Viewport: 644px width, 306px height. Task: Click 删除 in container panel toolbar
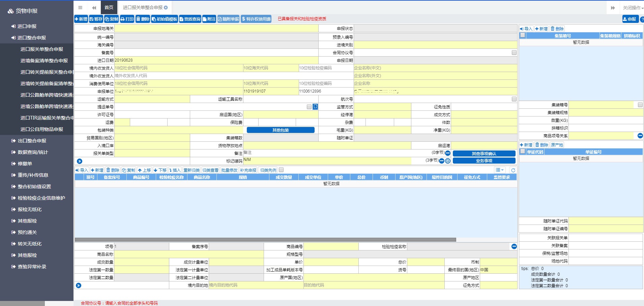click(x=557, y=29)
